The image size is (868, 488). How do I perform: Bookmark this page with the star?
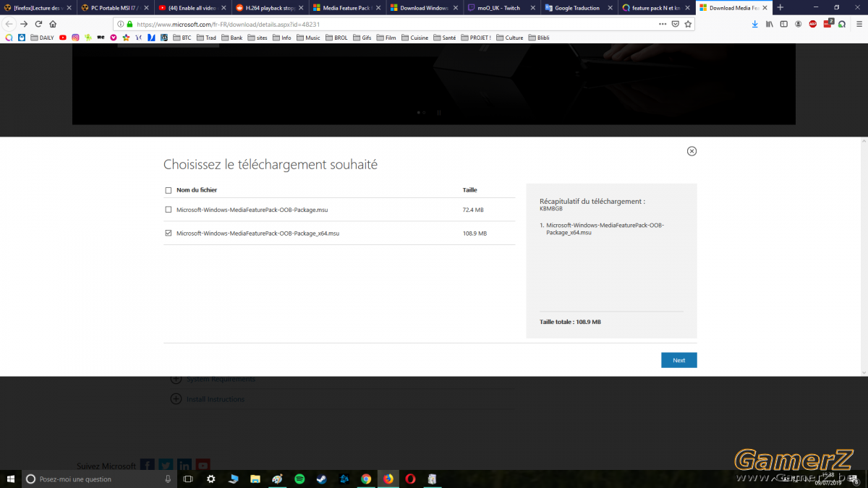tap(688, 24)
